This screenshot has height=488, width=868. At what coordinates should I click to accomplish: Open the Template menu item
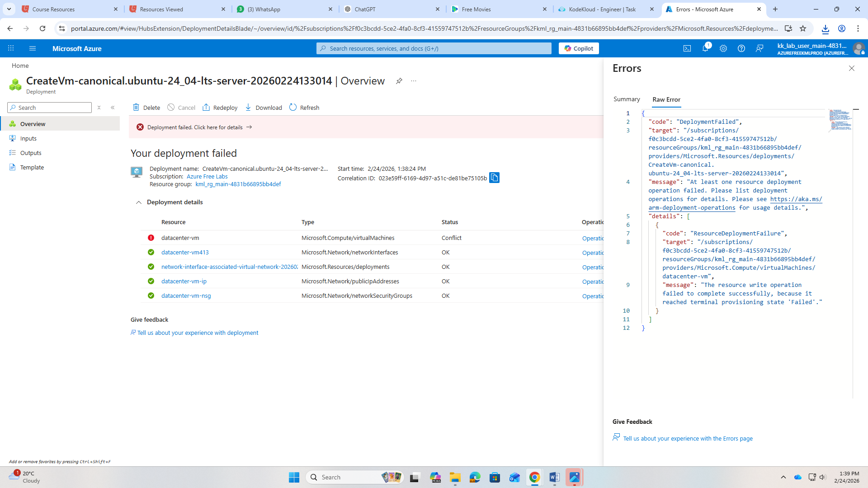point(32,168)
